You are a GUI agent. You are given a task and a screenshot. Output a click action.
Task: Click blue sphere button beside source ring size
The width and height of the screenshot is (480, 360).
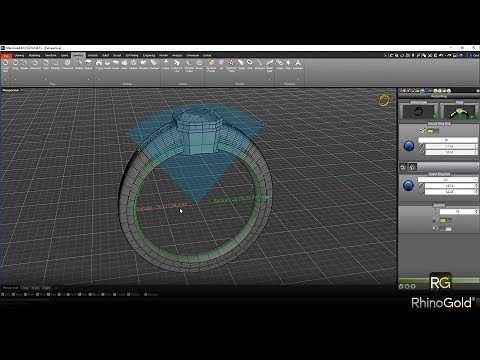[409, 146]
